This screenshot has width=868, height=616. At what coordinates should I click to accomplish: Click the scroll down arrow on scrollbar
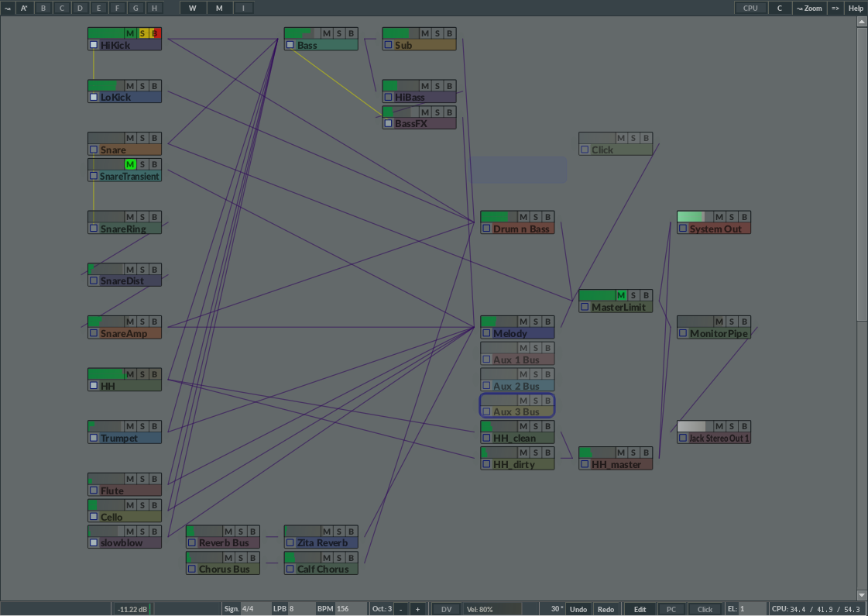[x=862, y=594]
